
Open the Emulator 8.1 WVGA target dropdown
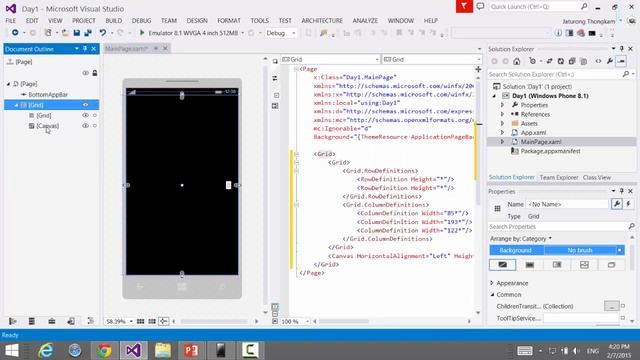[242, 33]
